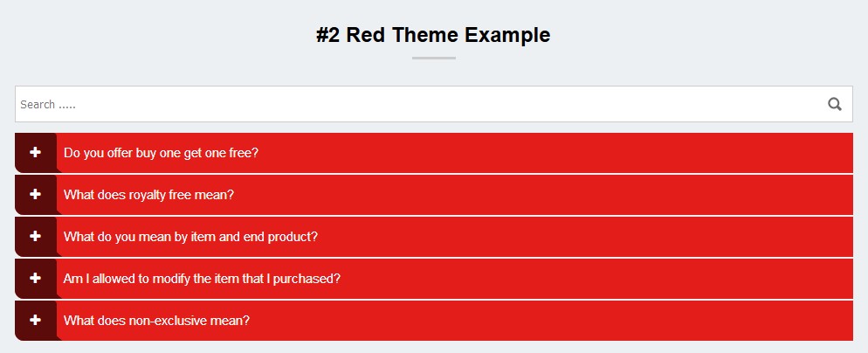Click gray page background left of the heading
The height and width of the screenshot is (353, 868).
click(x=131, y=35)
